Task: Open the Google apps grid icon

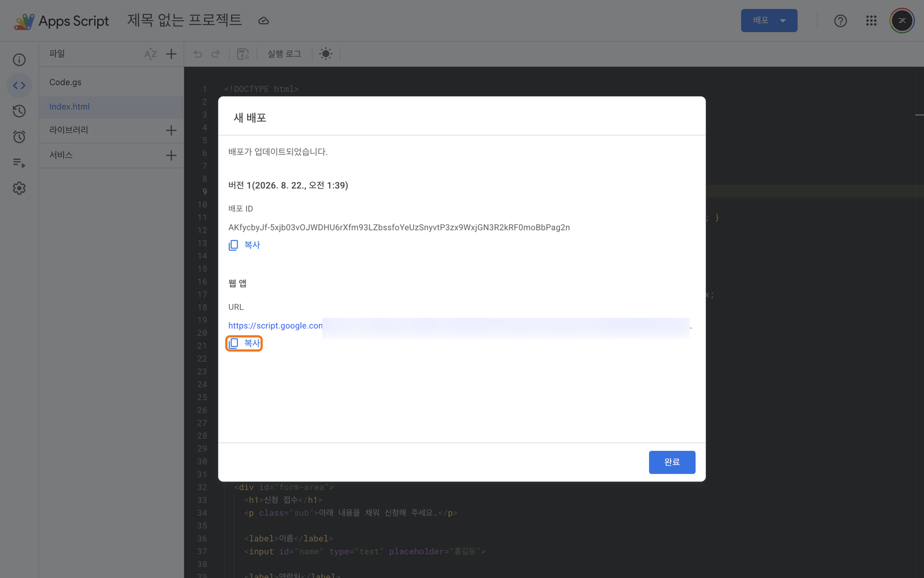Action: (x=871, y=21)
